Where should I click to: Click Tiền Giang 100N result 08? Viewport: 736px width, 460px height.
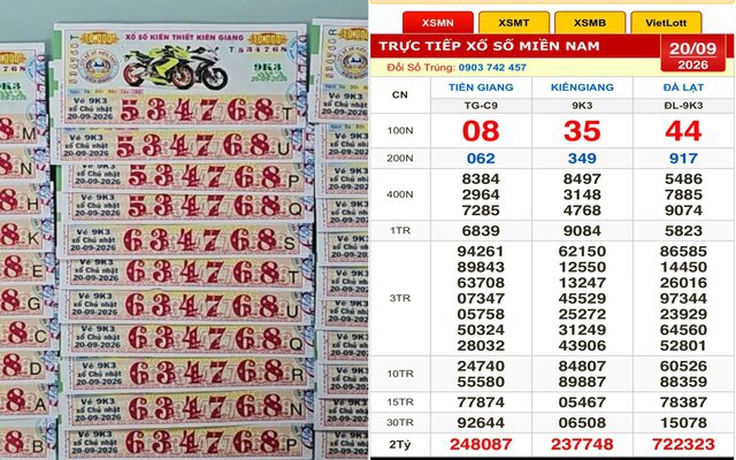click(x=481, y=131)
